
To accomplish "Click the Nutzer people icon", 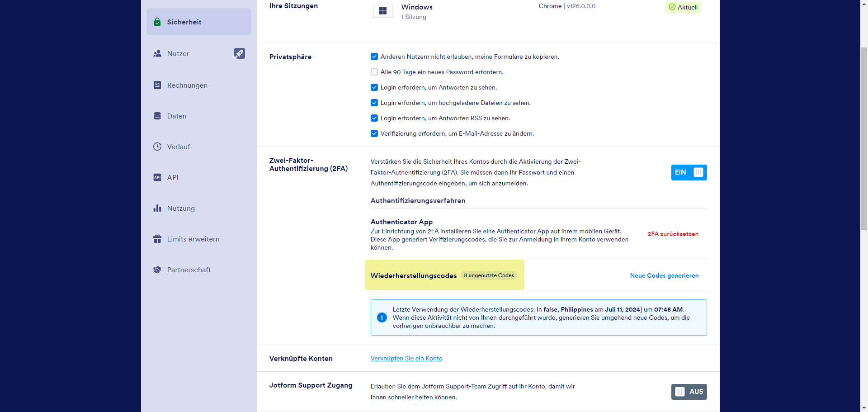I will coord(157,53).
